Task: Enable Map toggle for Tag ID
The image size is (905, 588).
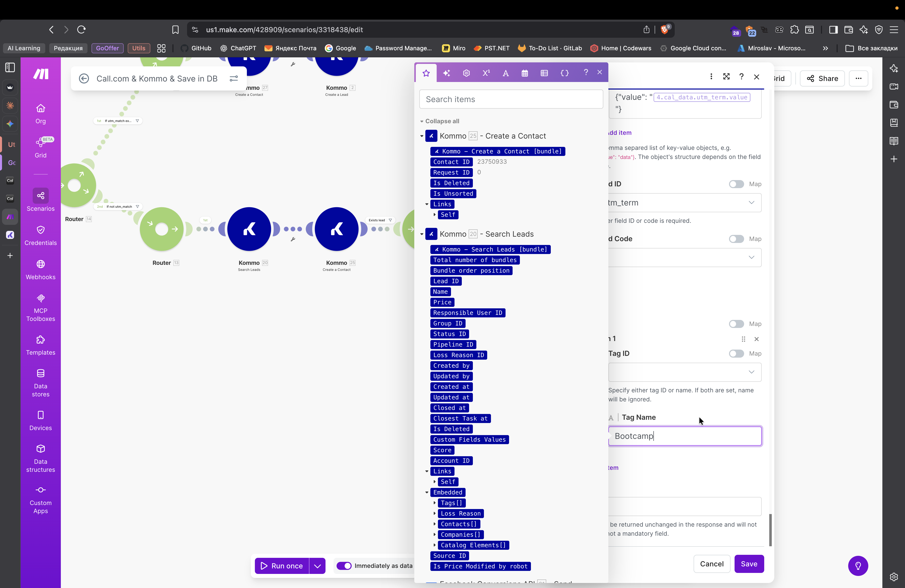Action: (736, 353)
